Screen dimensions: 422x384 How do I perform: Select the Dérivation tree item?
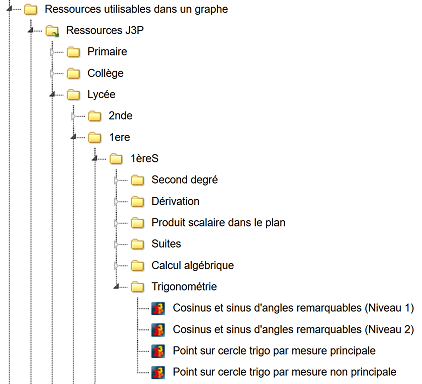click(175, 201)
